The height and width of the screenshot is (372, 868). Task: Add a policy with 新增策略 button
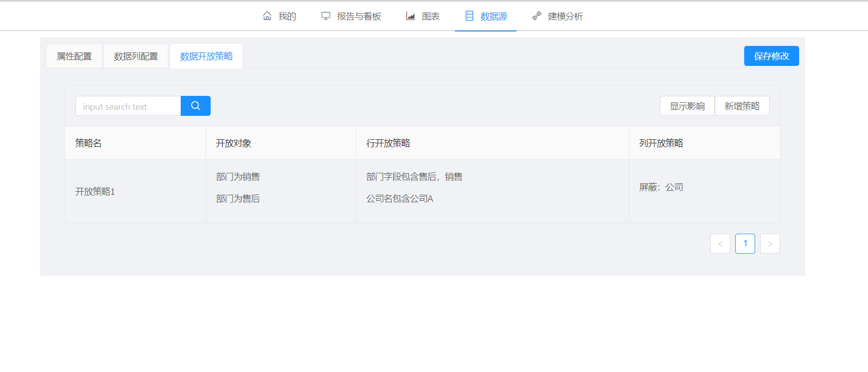pyautogui.click(x=742, y=106)
